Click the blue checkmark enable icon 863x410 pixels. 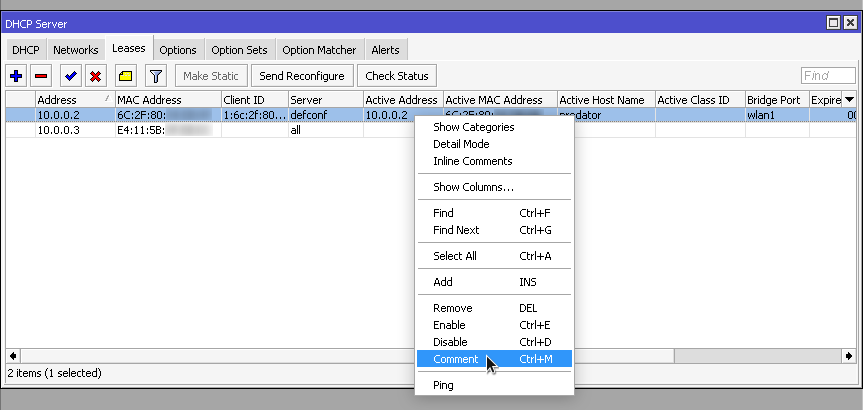tap(70, 76)
